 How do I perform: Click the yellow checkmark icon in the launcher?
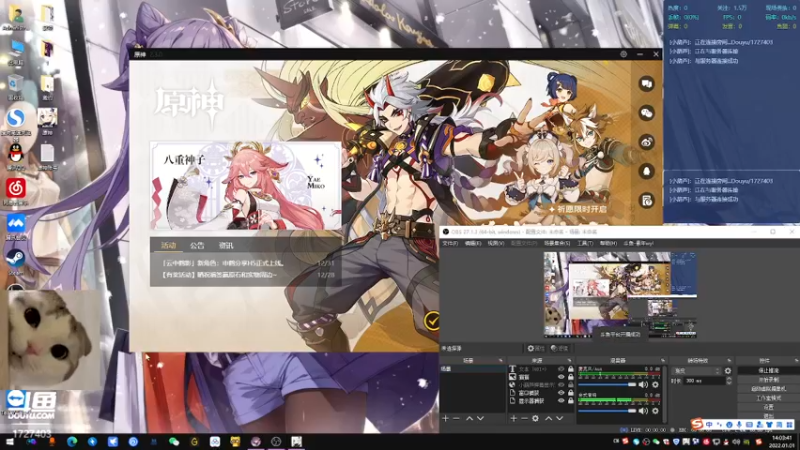tap(432, 321)
